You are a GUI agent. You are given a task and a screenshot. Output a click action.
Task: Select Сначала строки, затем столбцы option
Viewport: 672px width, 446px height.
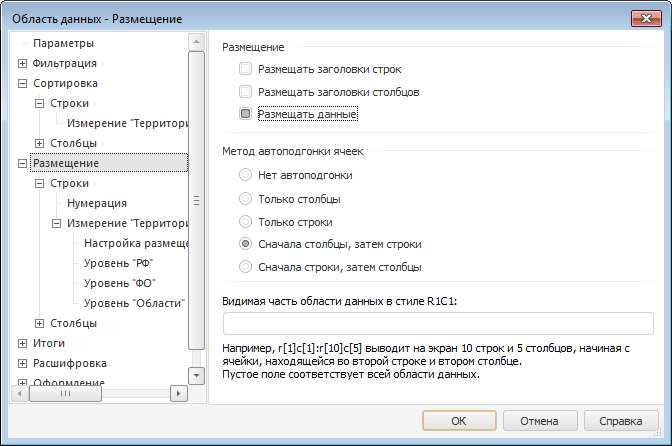pos(246,267)
